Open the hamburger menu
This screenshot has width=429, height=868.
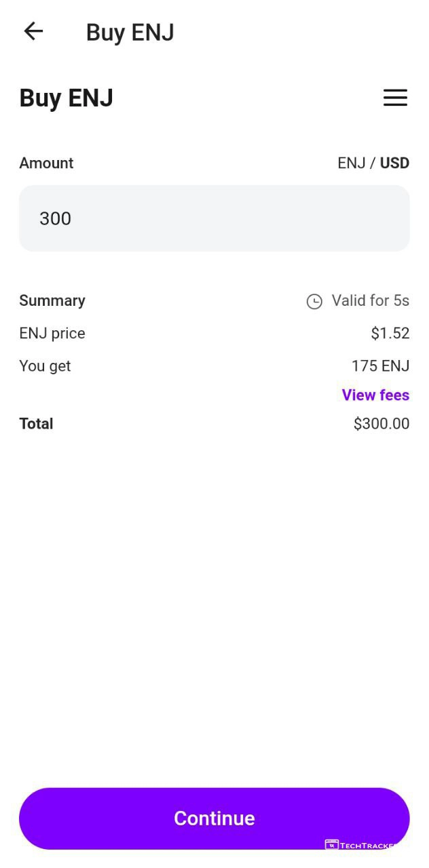click(x=395, y=98)
